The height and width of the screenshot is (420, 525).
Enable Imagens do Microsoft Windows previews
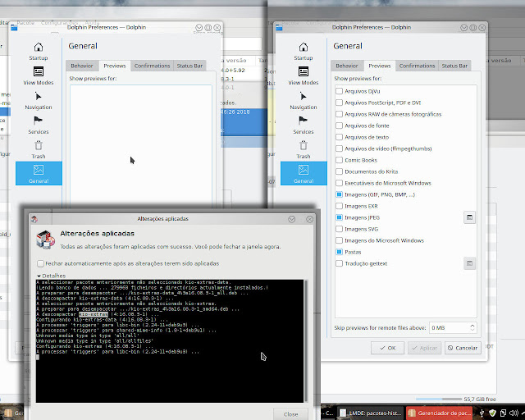(339, 240)
